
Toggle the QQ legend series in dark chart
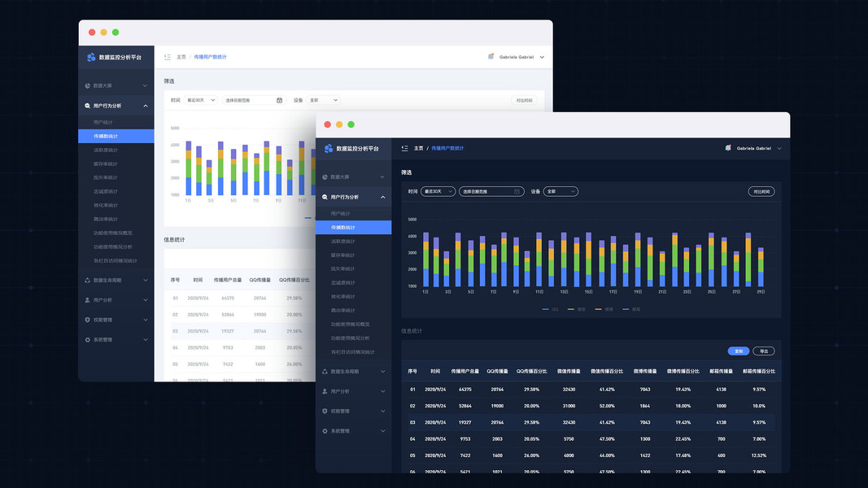pyautogui.click(x=550, y=309)
